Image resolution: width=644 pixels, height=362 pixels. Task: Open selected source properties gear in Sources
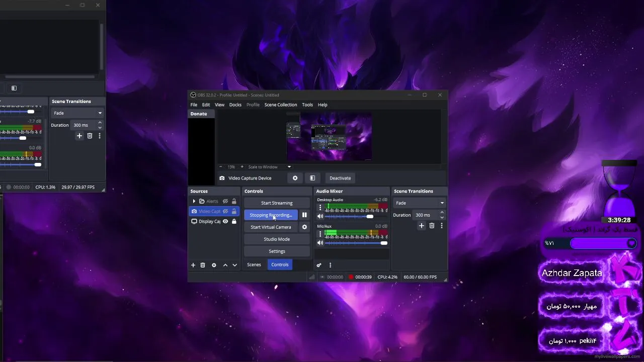(214, 265)
